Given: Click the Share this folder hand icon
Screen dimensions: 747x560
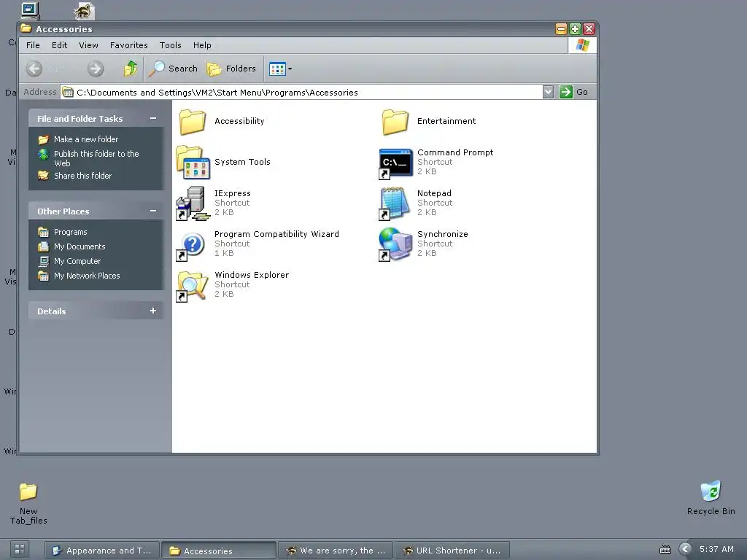Looking at the screenshot, I should (x=43, y=176).
